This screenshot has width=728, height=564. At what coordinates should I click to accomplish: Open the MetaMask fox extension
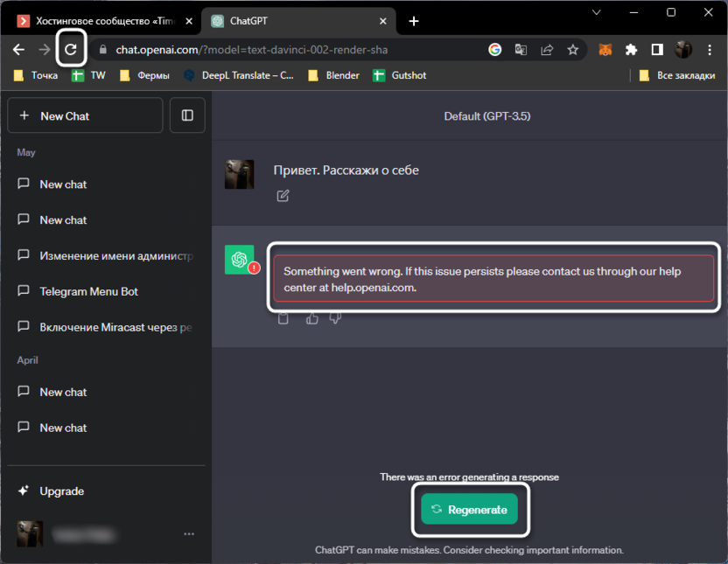605,49
